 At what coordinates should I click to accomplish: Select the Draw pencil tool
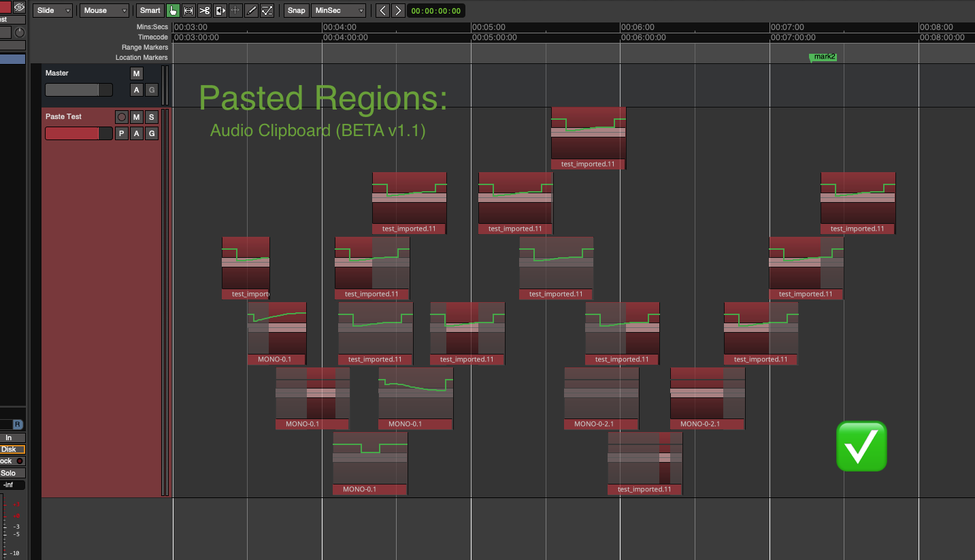(251, 10)
